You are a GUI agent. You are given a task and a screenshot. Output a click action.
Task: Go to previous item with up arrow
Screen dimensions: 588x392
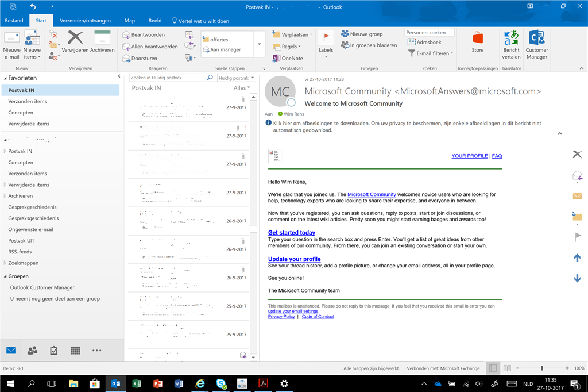577,258
